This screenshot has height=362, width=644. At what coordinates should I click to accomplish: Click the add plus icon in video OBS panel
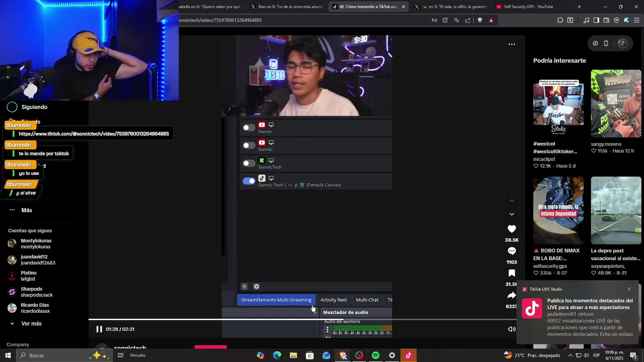coord(244,287)
